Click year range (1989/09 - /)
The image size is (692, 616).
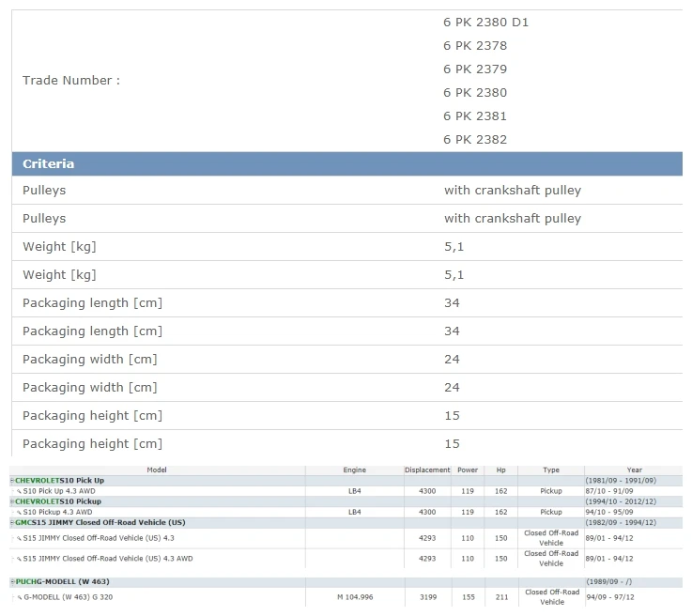pos(608,582)
